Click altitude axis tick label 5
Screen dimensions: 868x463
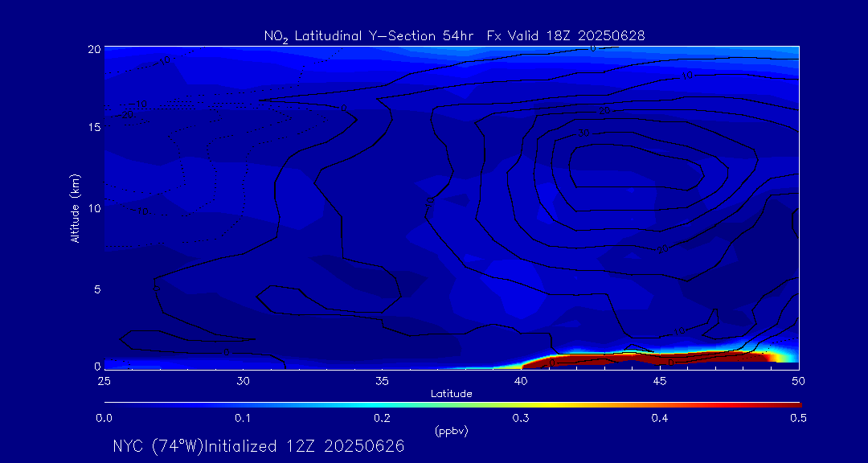click(97, 289)
